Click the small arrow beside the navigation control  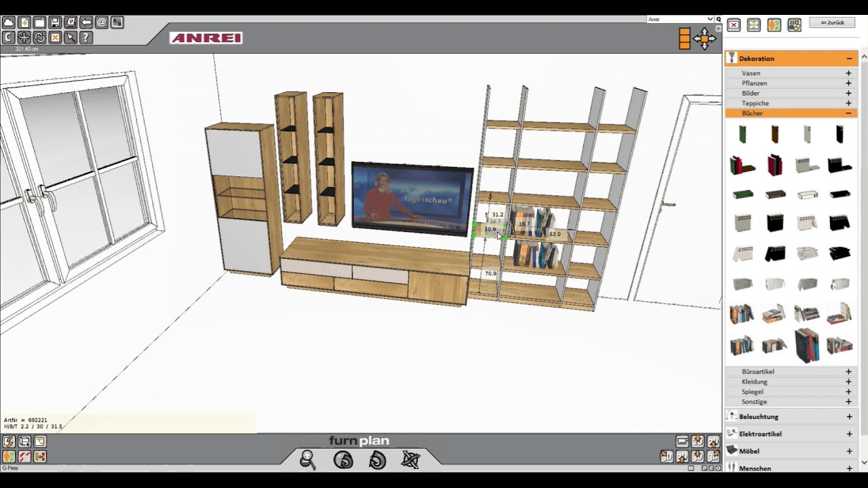click(x=719, y=28)
